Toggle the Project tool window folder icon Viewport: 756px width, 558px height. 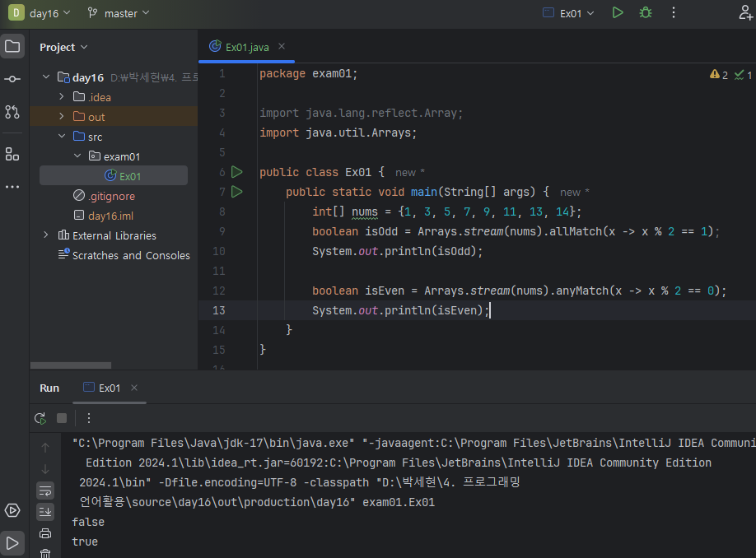click(12, 46)
